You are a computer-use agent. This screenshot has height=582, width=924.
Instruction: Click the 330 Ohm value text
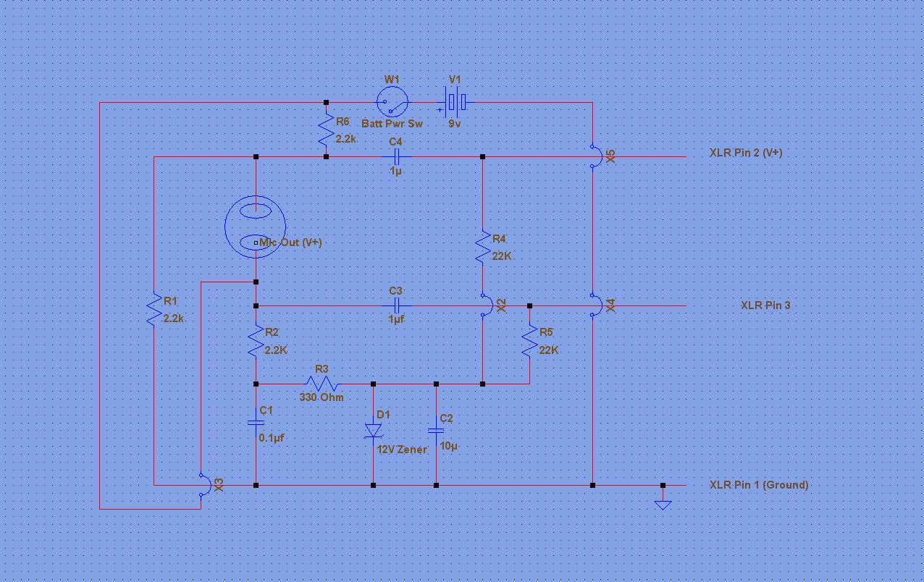[x=322, y=397]
